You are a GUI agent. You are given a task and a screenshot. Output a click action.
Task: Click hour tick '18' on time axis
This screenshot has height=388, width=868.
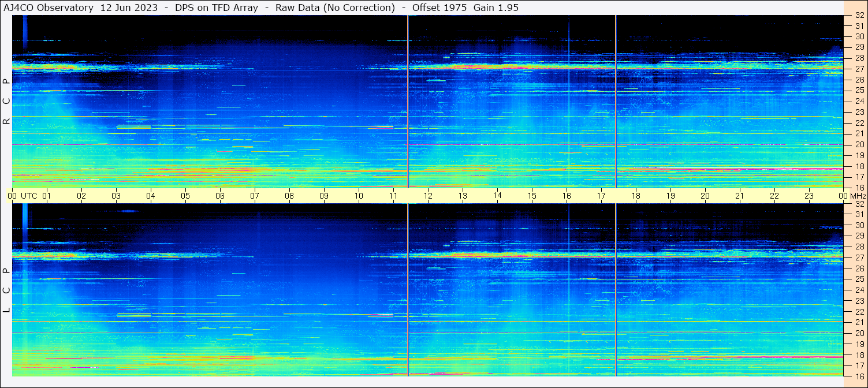pyautogui.click(x=636, y=196)
